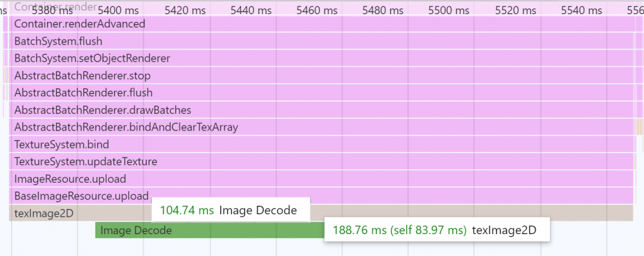
Task: Click the 5540 ms ruler mark
Action: tap(582, 10)
